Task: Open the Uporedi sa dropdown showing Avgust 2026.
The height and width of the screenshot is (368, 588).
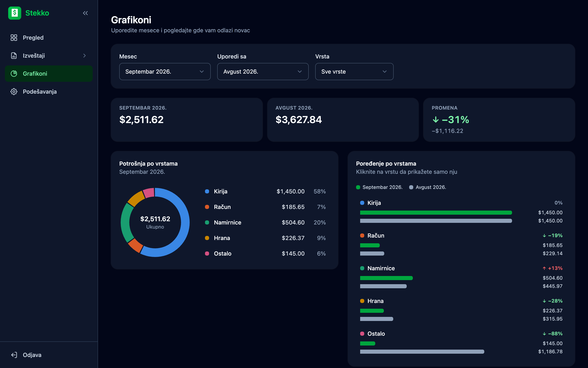Action: [263, 72]
